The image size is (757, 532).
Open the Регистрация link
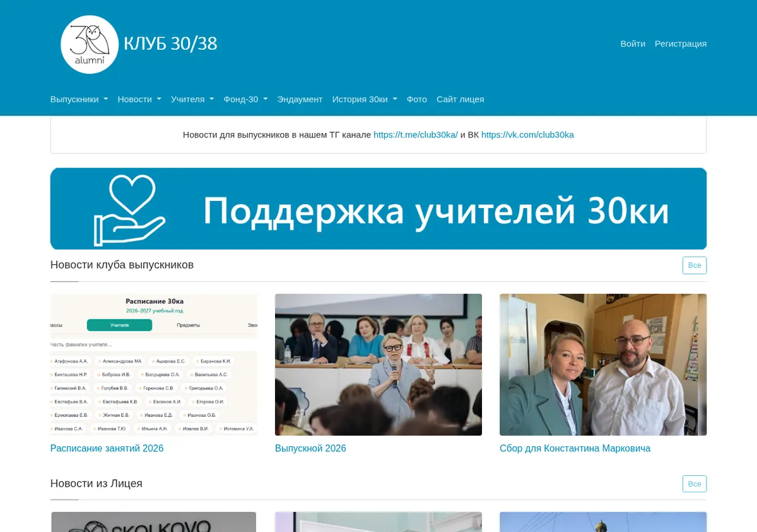pyautogui.click(x=681, y=43)
